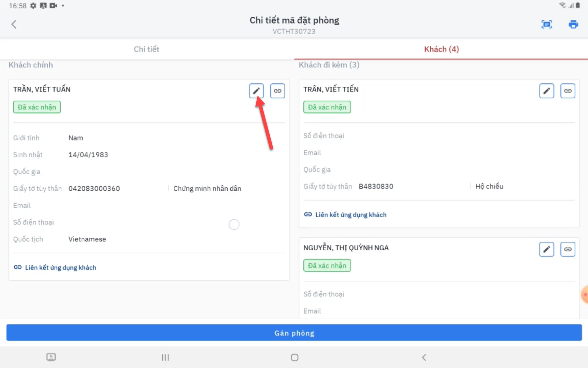Viewport: 588px width, 368px height.
Task: Tap the Wi-Fi icon in status bar
Action: point(562,5)
